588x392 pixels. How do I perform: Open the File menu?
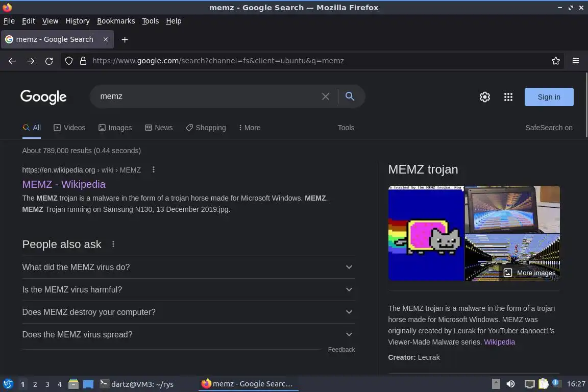tap(9, 21)
